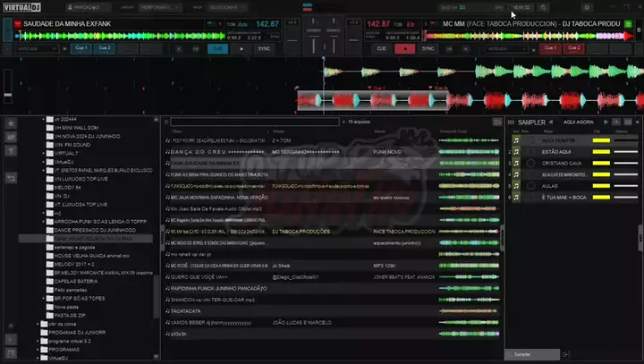Screen dimensions: 644x364
Task: Open the sampler options dot icon
Action: [x=638, y=122]
